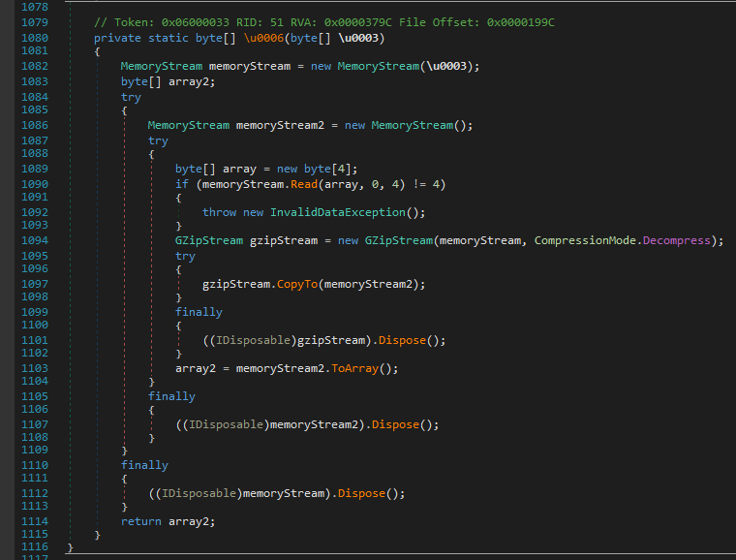Click the "try" keyword on line 1095
This screenshot has height=560, width=736.
[185, 257]
